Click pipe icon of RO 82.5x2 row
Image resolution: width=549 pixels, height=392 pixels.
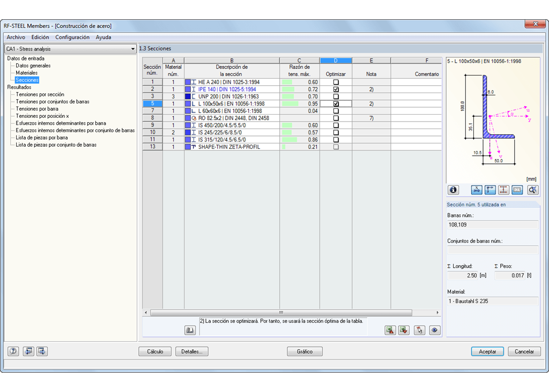(194, 118)
